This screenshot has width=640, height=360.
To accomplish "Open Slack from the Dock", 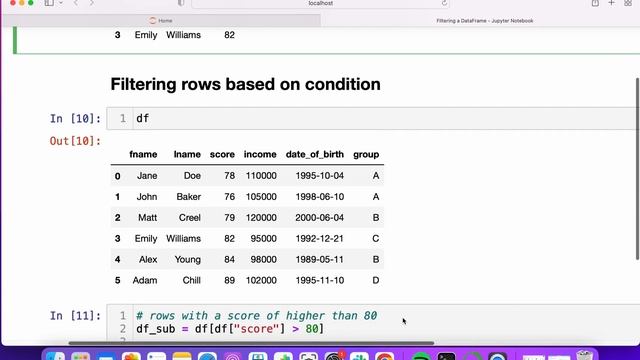I will coord(359,356).
